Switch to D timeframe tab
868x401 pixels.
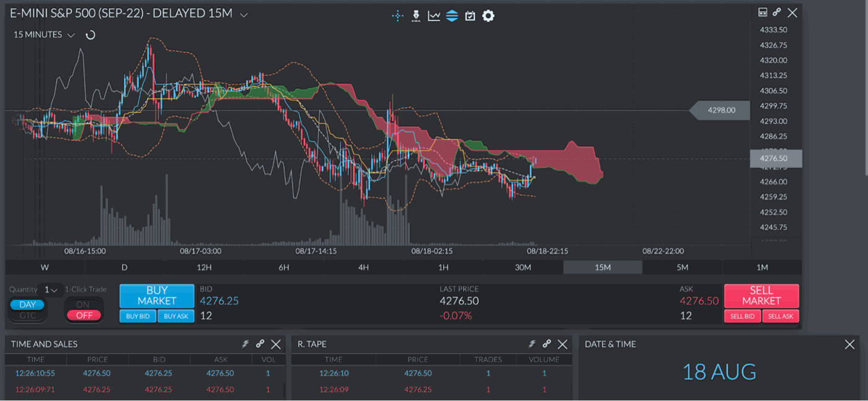tap(124, 267)
